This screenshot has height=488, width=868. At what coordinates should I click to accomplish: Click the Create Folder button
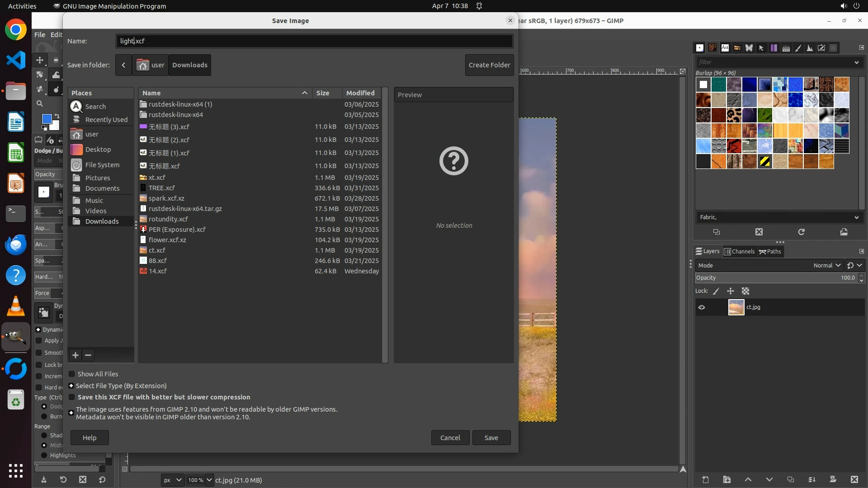coord(489,65)
